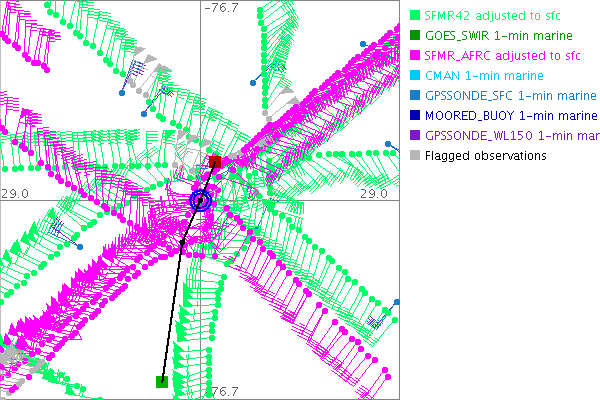Click the red square track marker
Screen dimensions: 600x400
coord(214,161)
